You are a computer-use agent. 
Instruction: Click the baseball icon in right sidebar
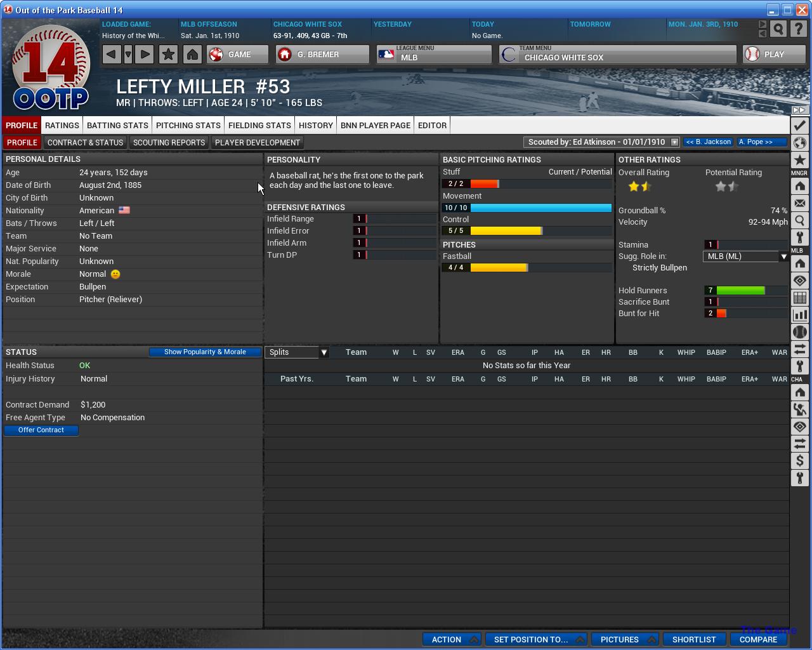coord(799,332)
